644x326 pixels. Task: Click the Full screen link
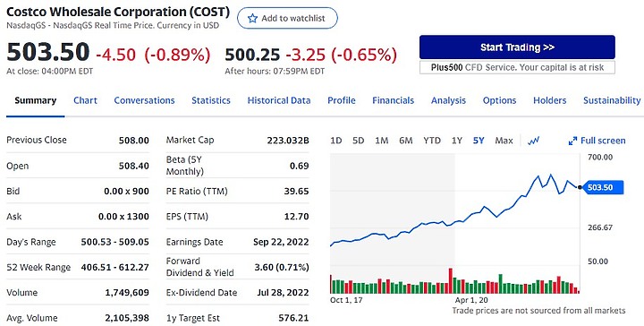pyautogui.click(x=603, y=141)
